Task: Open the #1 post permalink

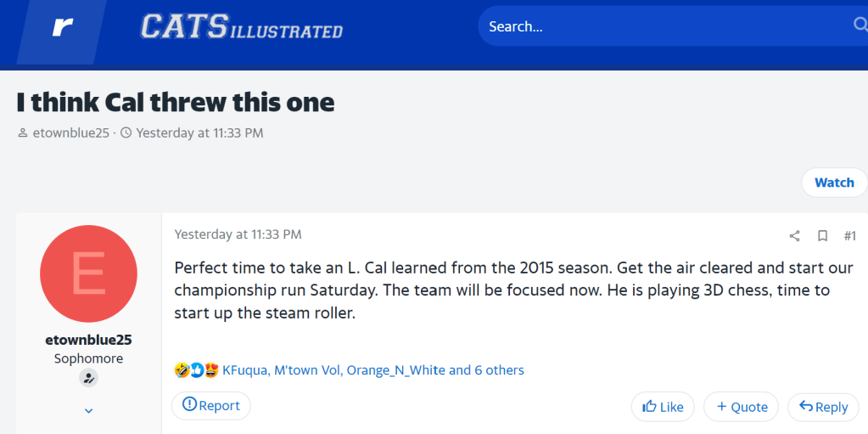Action: click(x=849, y=235)
